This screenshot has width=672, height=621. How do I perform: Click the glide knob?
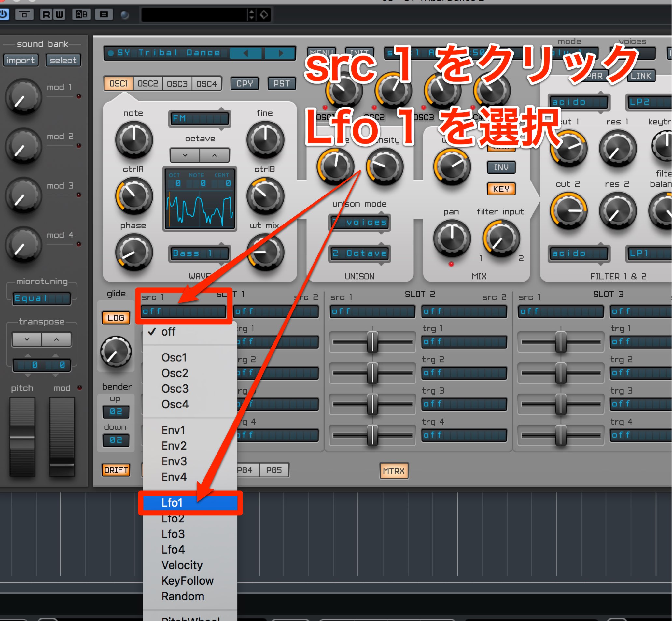pyautogui.click(x=116, y=352)
